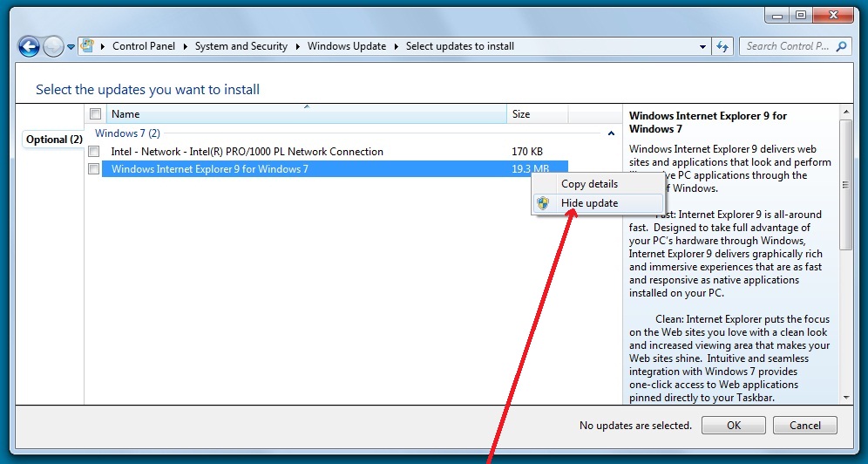Click the Windows 7 (2) group label
Image resolution: width=868 pixels, height=464 pixels.
[127, 133]
